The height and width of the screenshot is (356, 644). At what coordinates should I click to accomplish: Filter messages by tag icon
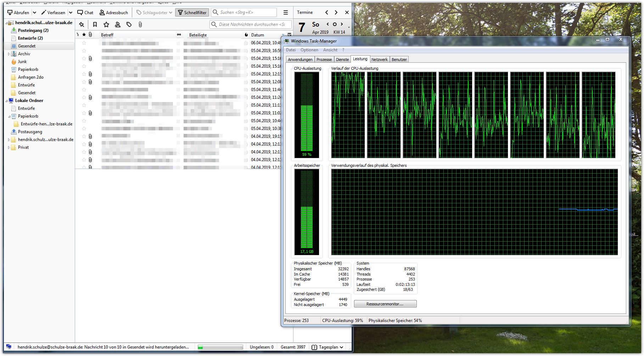129,24
